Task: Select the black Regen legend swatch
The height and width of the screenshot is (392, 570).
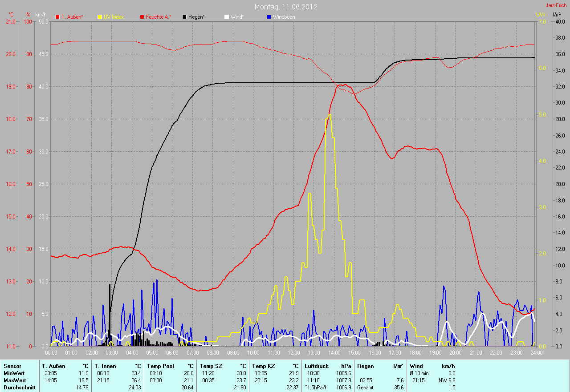Action: (185, 17)
